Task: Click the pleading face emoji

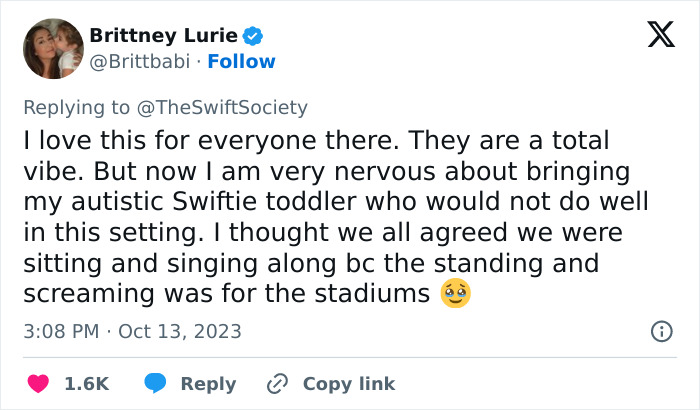Action: pyautogui.click(x=455, y=294)
